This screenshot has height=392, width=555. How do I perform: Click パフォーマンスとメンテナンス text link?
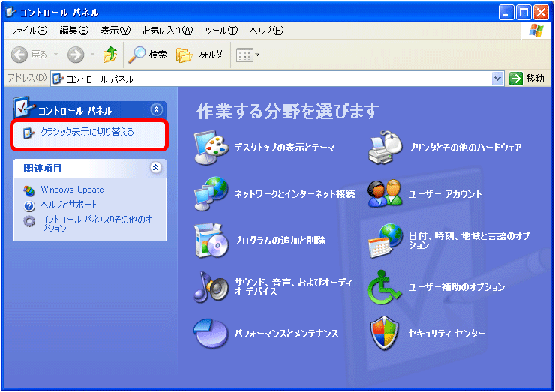(x=286, y=334)
